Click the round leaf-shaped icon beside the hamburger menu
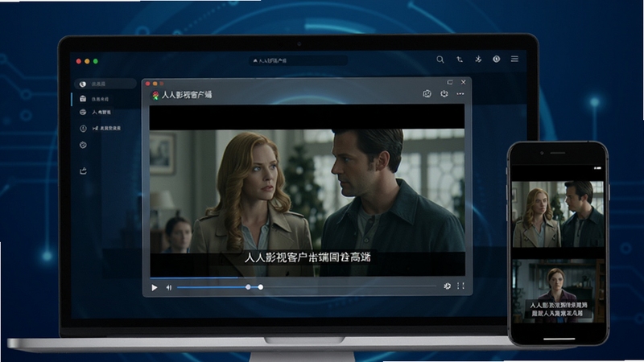 496,59
